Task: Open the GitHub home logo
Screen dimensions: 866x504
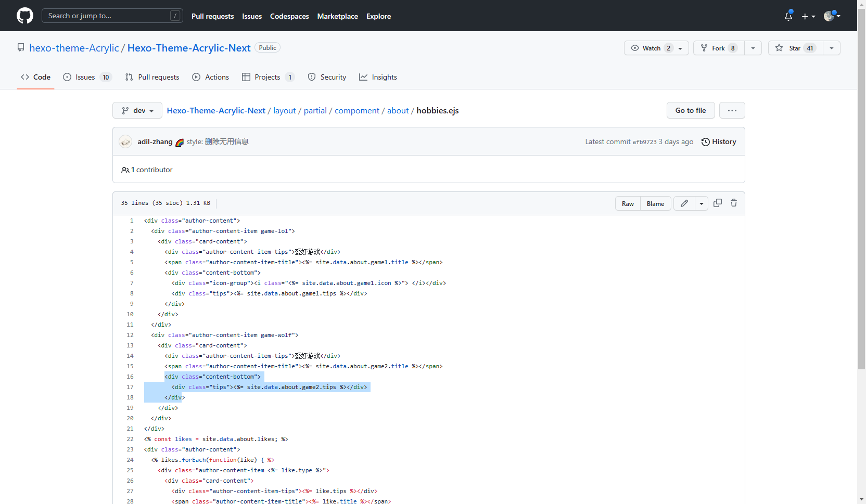Action: tap(25, 16)
